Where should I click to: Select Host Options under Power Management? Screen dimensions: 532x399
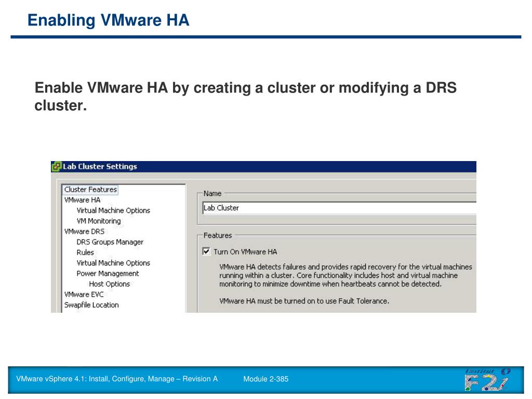[109, 284]
